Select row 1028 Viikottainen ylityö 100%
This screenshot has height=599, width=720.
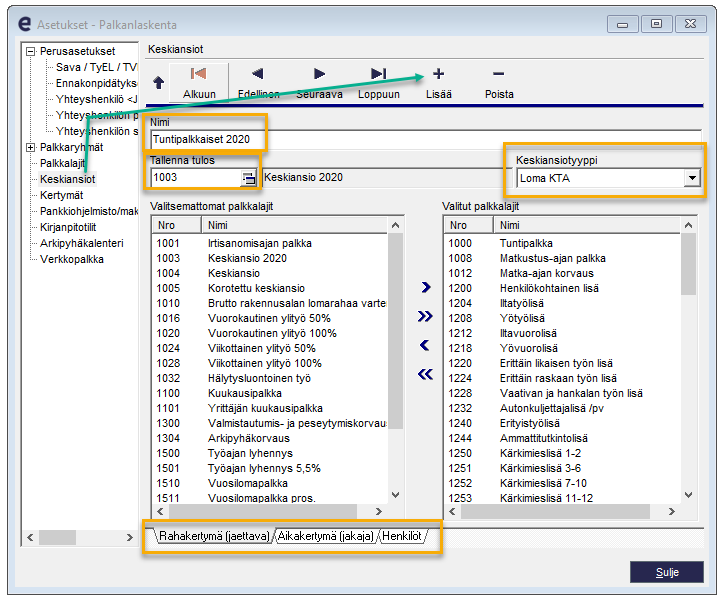(270, 363)
